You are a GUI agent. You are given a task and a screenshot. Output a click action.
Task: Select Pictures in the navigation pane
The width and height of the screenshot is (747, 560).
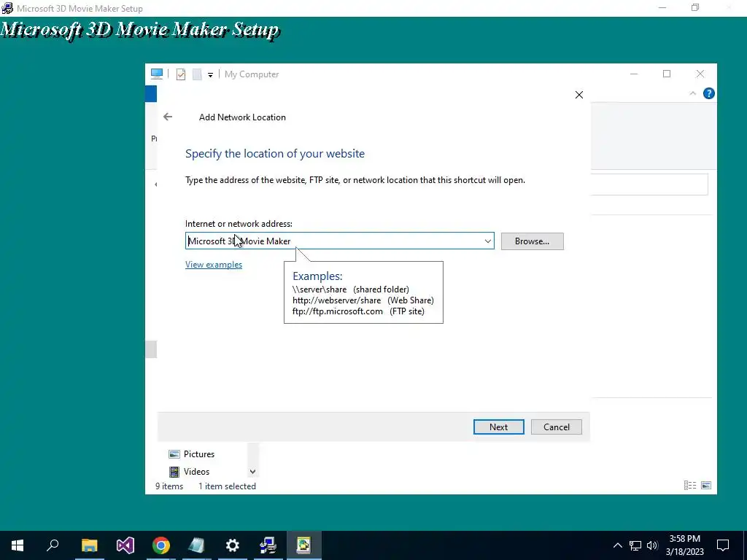coord(192,454)
